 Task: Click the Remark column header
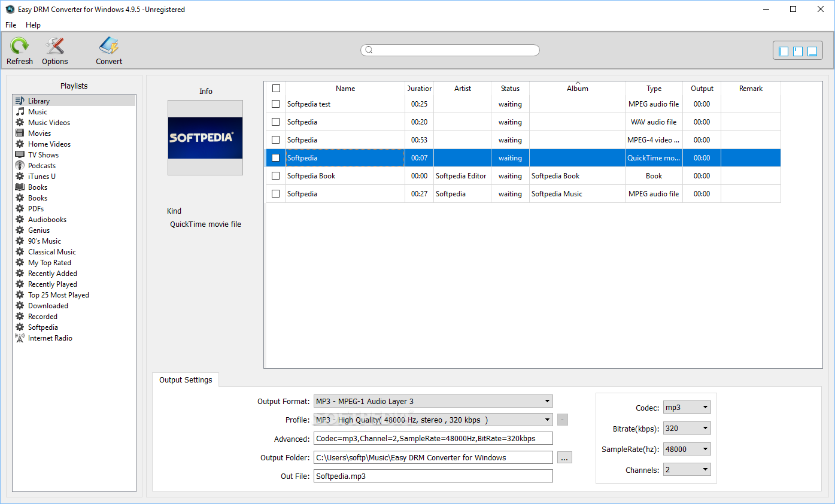click(751, 89)
